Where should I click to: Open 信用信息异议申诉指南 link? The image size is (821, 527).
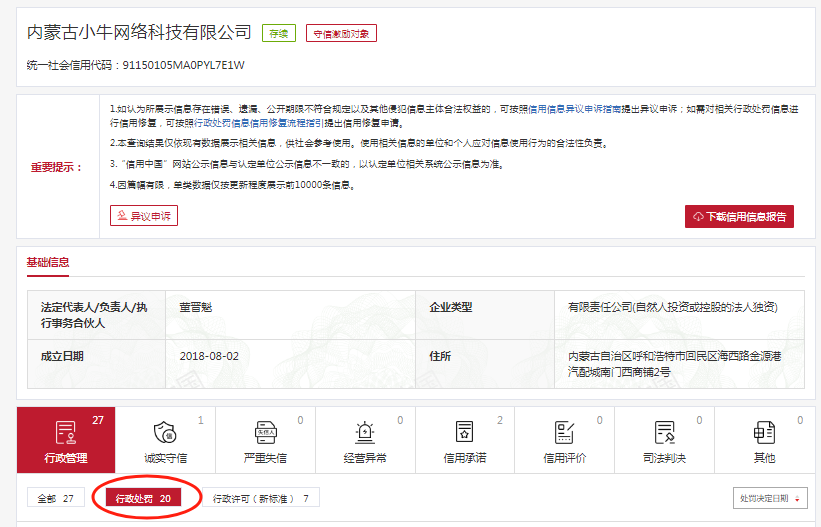(574, 109)
